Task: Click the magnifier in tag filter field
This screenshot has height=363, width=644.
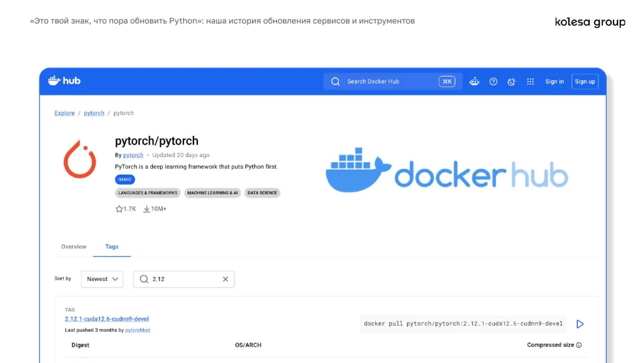Action: [x=144, y=279]
